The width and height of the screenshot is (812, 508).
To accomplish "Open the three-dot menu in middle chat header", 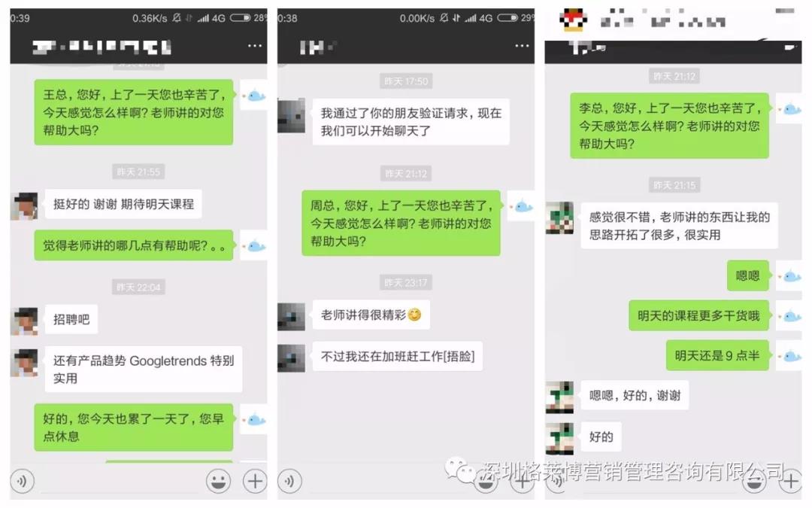I will [522, 46].
